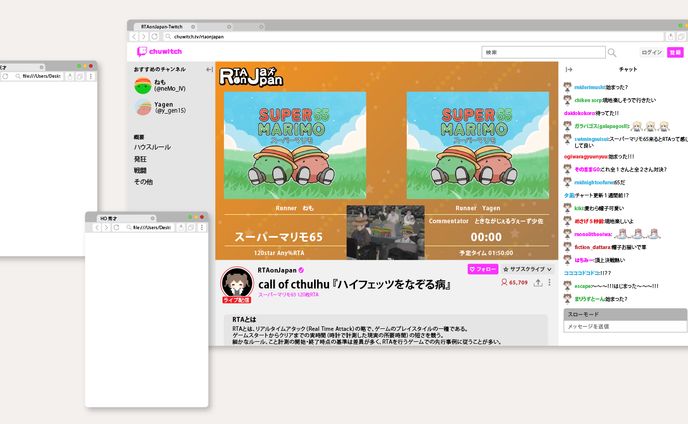The width and height of the screenshot is (688, 424).
Task: Click the stream title call of cthulhu
Action: (355, 284)
